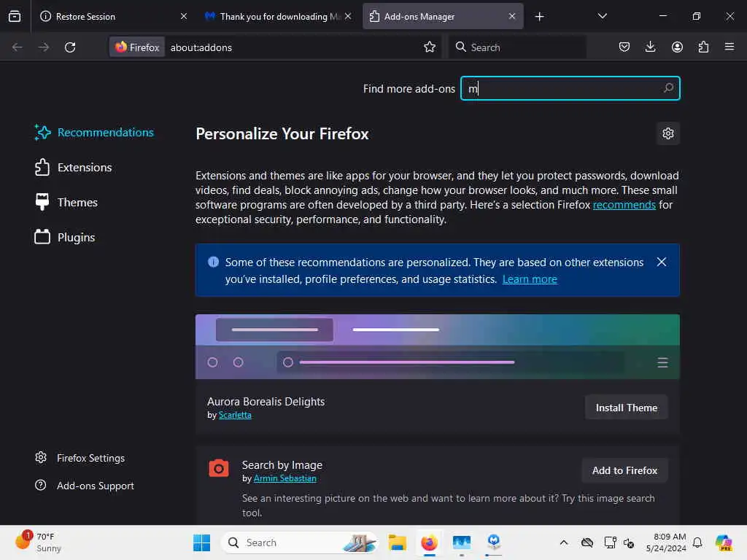The height and width of the screenshot is (560, 747).
Task: Open author Scarletta's link
Action: pyautogui.click(x=235, y=415)
